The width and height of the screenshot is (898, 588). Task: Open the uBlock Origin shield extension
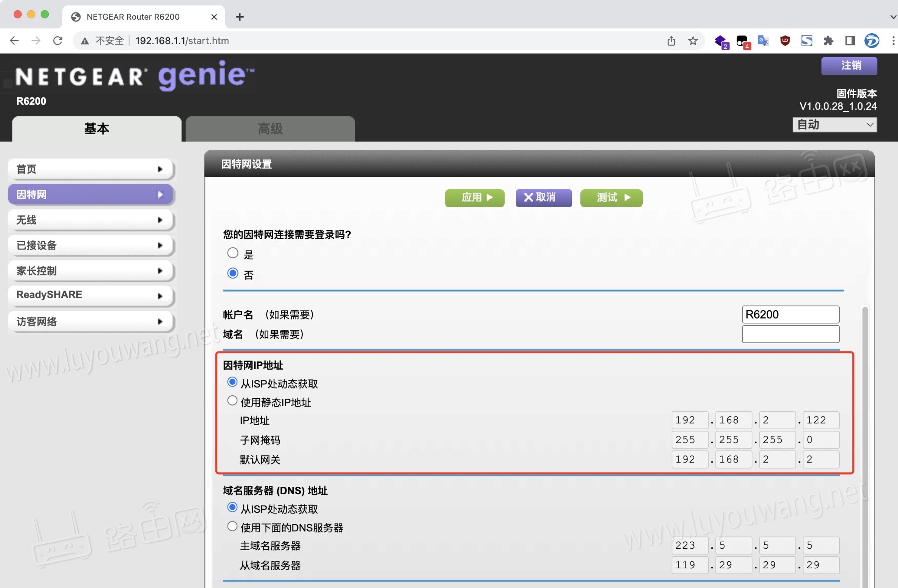click(785, 40)
